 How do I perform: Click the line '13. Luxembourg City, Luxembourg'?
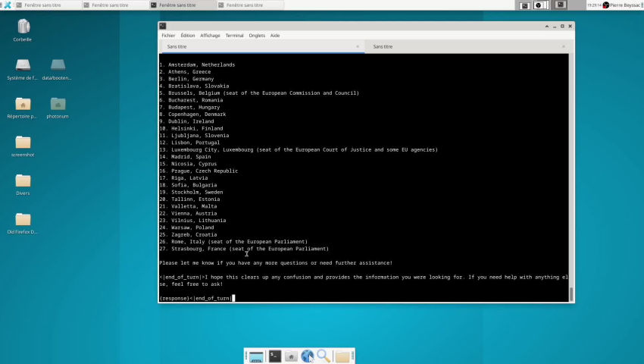point(299,149)
